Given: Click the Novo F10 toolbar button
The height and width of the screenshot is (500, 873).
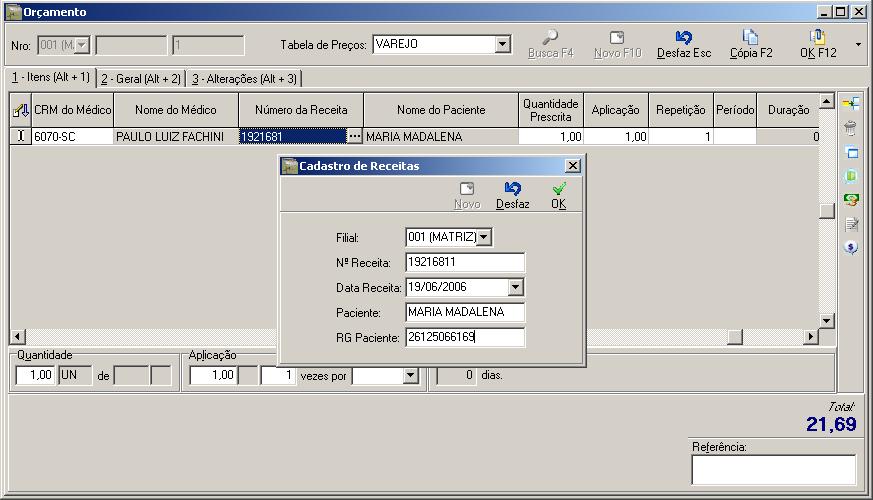Looking at the screenshot, I should (x=617, y=45).
